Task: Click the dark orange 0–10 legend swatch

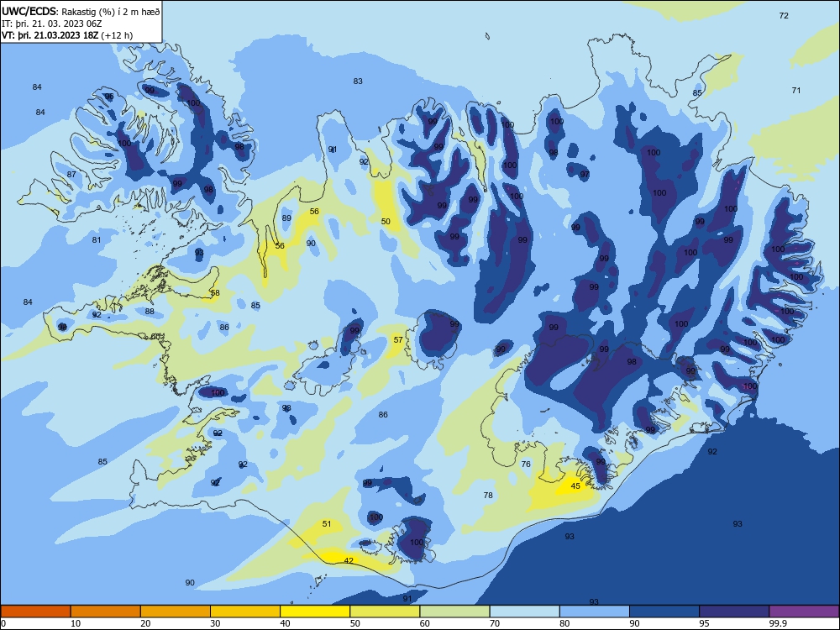Action: coord(35,612)
